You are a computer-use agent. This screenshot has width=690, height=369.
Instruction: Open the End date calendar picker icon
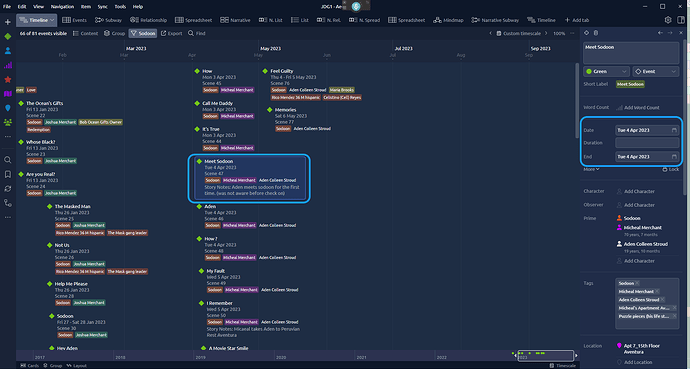click(x=674, y=157)
